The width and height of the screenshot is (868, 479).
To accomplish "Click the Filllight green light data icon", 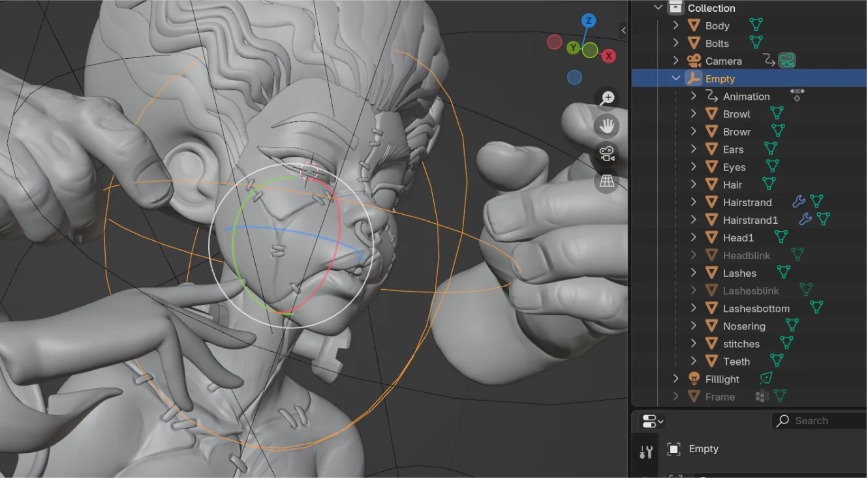I will click(766, 378).
